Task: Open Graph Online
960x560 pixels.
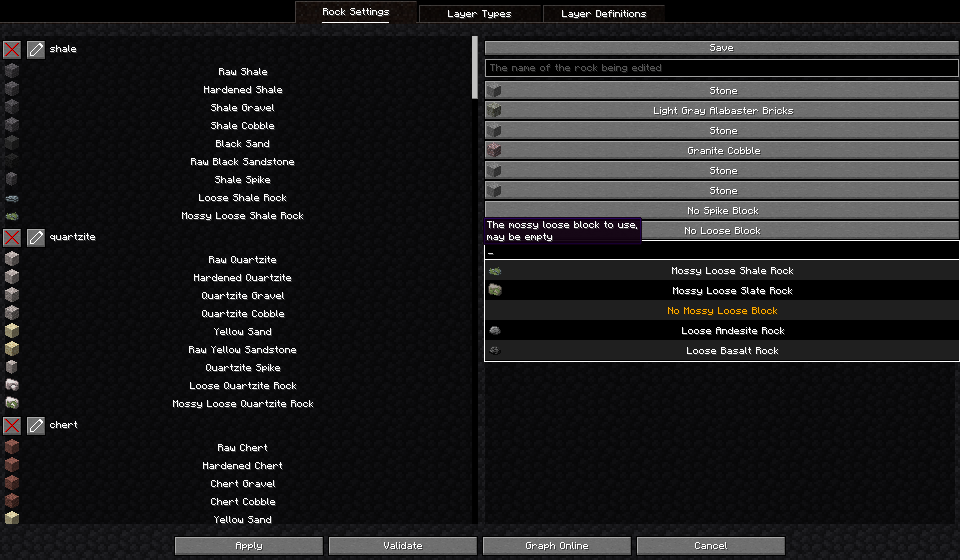Action: (557, 545)
